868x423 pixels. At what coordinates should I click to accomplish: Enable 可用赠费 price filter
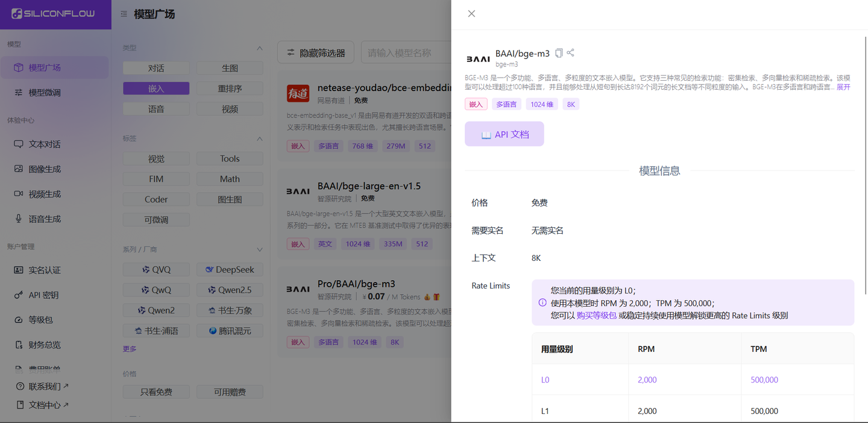click(x=230, y=392)
